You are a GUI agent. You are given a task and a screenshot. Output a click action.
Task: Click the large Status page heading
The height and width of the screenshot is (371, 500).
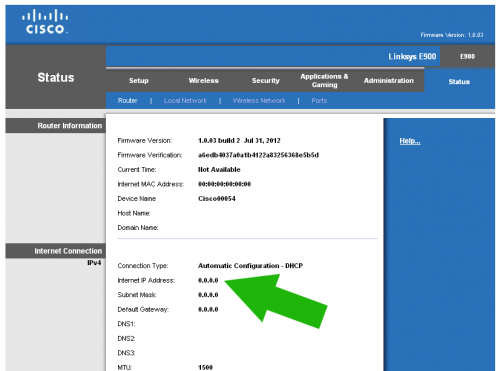56,78
